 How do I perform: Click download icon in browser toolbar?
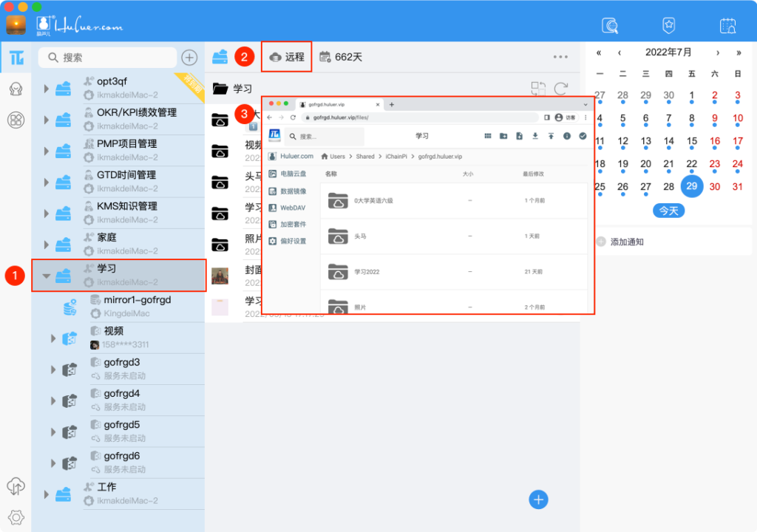(x=535, y=136)
